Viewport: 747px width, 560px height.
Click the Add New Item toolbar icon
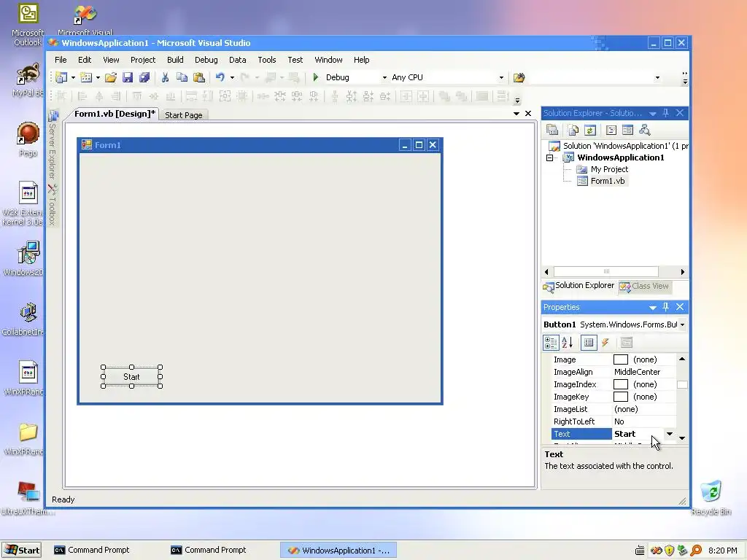click(86, 77)
